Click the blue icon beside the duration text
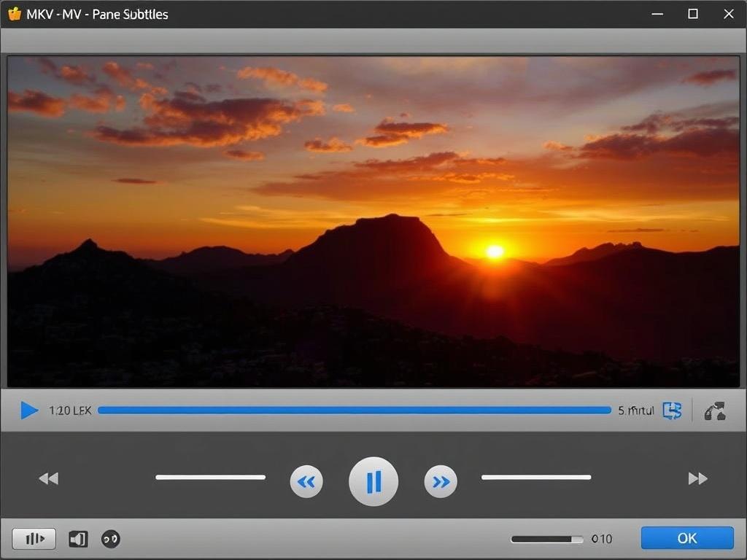The image size is (747, 560). click(671, 411)
